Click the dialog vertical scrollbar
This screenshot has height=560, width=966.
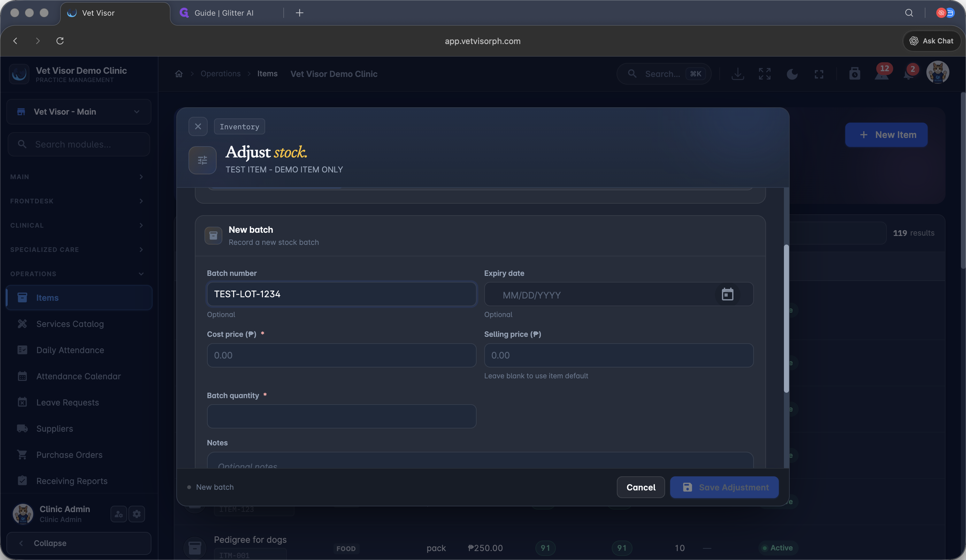point(786,319)
